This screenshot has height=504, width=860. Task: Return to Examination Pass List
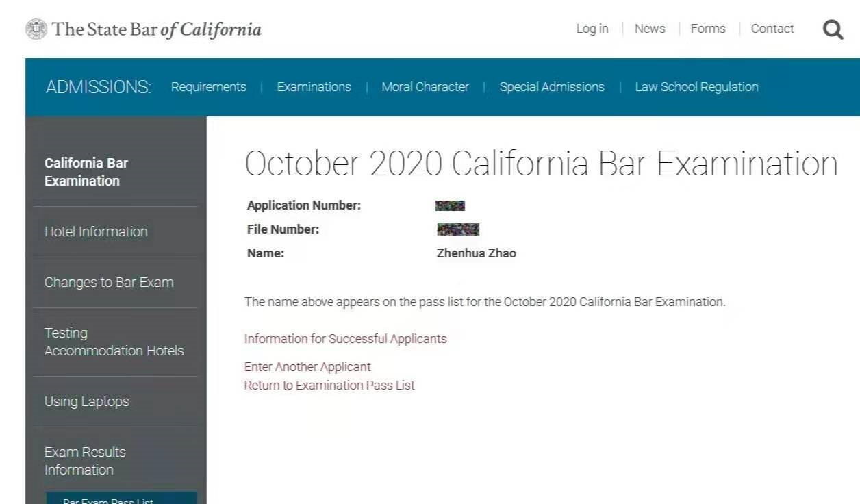pyautogui.click(x=329, y=386)
